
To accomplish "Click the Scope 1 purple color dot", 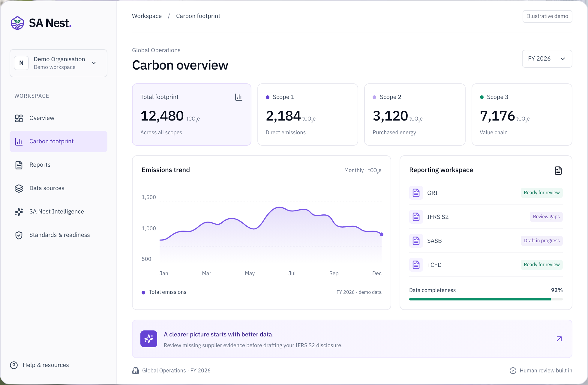I will [x=268, y=97].
